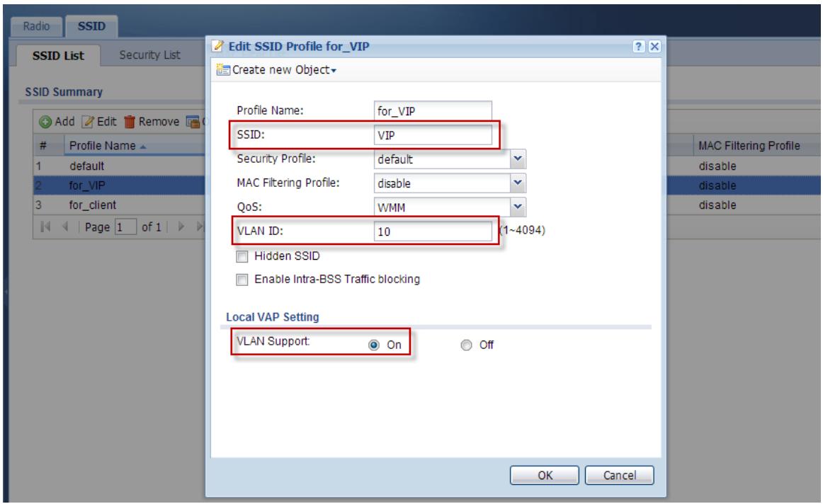
Task: Select the SSID List sub-tab
Action: click(x=58, y=56)
